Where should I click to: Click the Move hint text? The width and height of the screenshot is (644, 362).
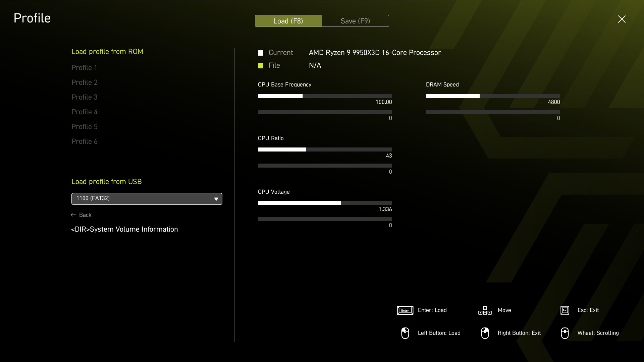(504, 310)
